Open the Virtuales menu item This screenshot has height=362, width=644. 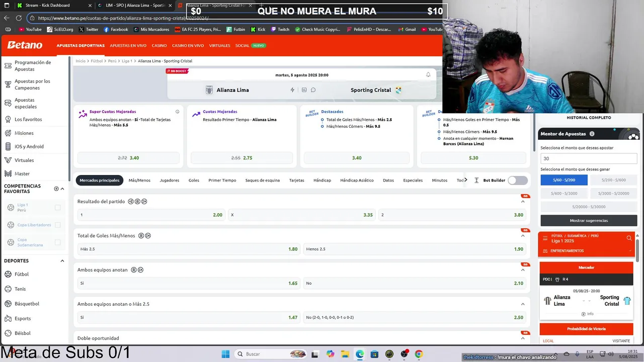pos(219,45)
